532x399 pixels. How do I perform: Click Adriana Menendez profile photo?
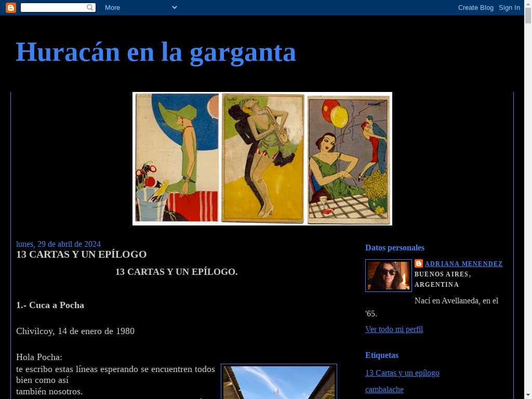coord(389,275)
